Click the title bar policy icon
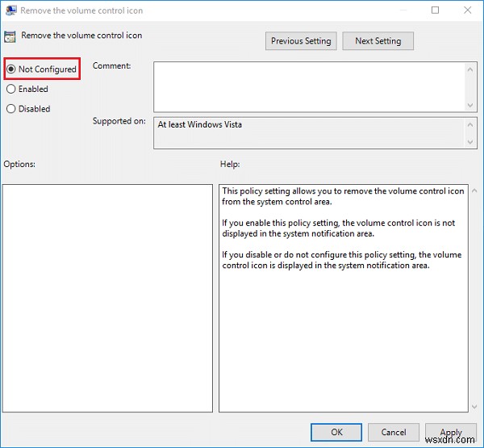The height and width of the screenshot is (448, 484). coord(10,10)
